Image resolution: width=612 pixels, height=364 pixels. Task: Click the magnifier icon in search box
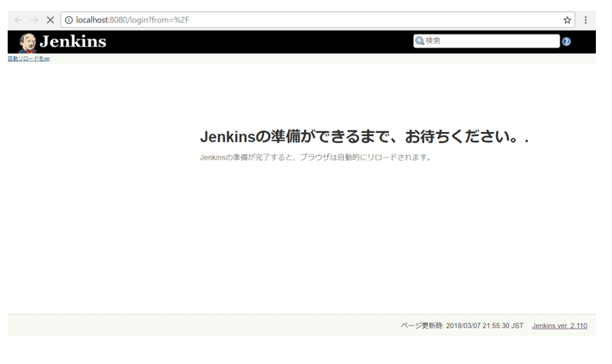point(419,41)
